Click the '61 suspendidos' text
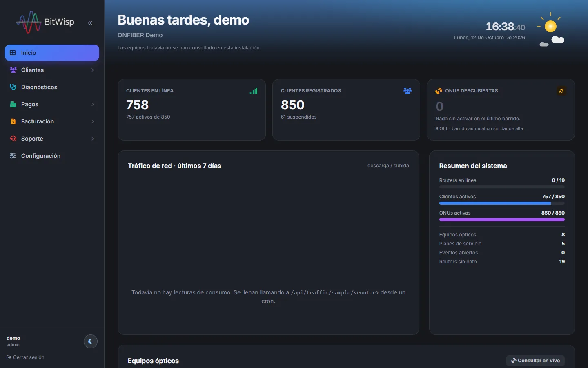588x368 pixels. tap(299, 117)
